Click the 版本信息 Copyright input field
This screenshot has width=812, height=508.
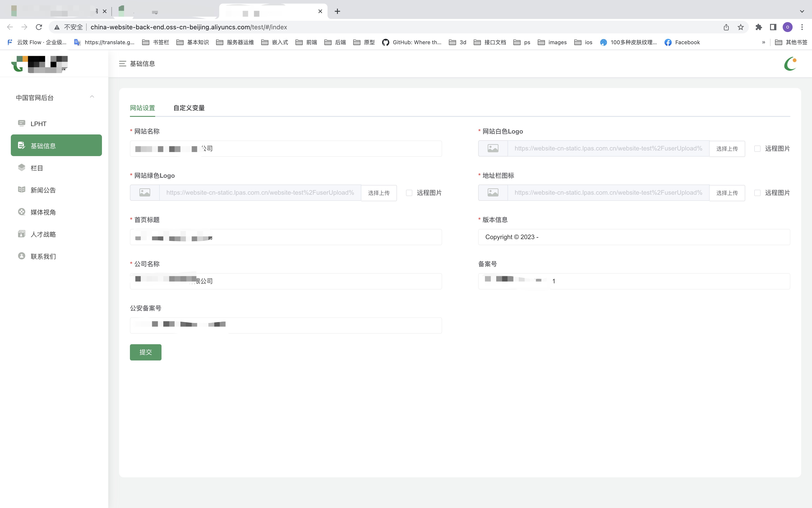point(634,237)
